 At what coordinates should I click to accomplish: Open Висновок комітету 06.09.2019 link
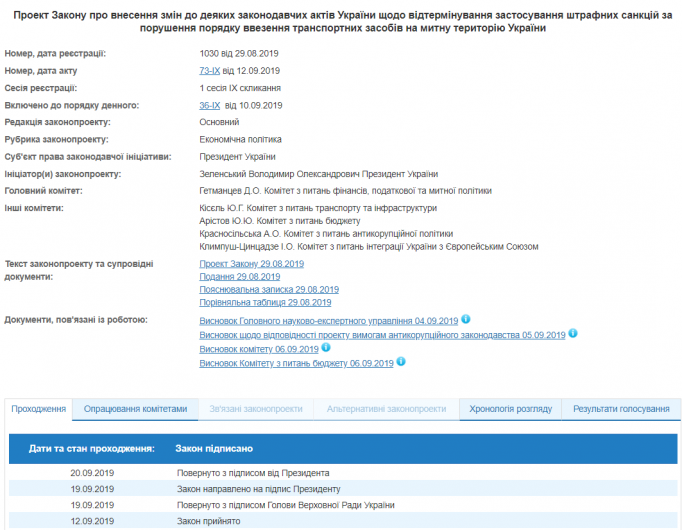point(259,349)
